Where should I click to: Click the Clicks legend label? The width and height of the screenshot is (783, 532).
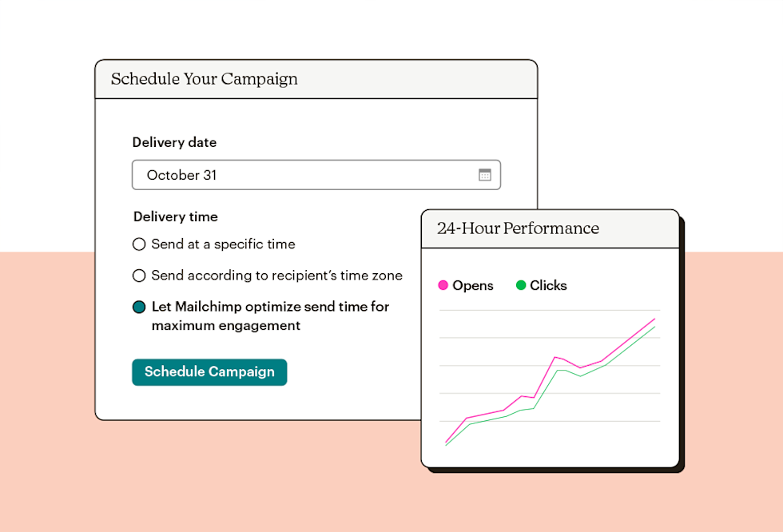[x=548, y=285]
